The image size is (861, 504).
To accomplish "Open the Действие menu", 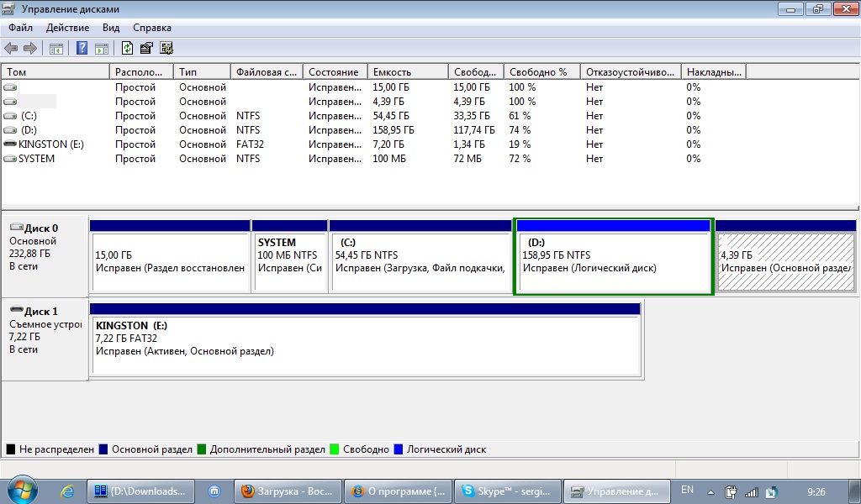I will click(x=67, y=28).
